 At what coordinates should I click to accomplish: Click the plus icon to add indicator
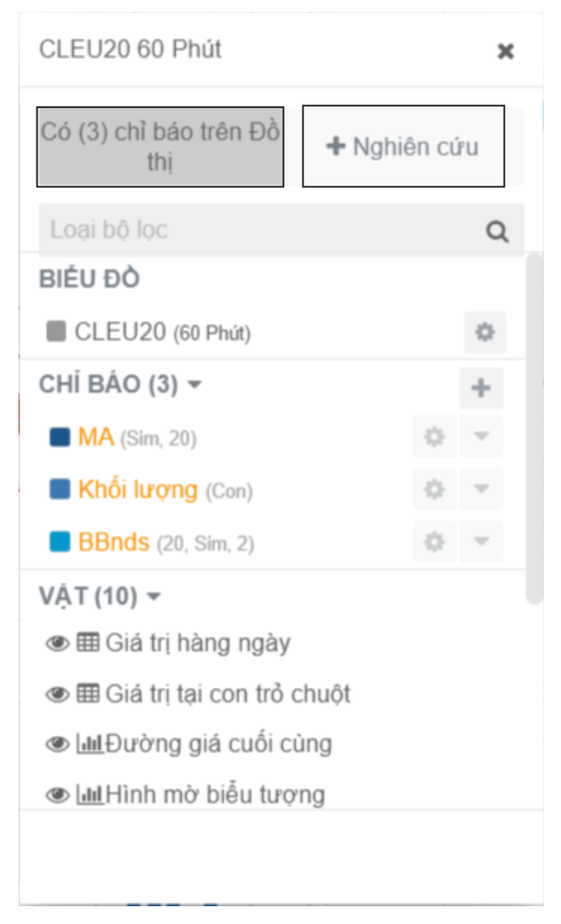click(x=481, y=387)
